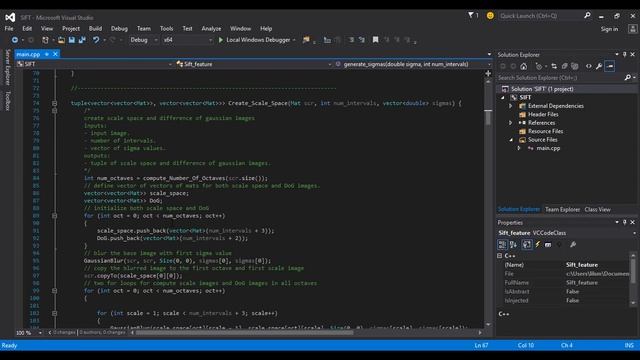Pin the Solution Explorer panel
Screen dimensions: 640x360
624,54
